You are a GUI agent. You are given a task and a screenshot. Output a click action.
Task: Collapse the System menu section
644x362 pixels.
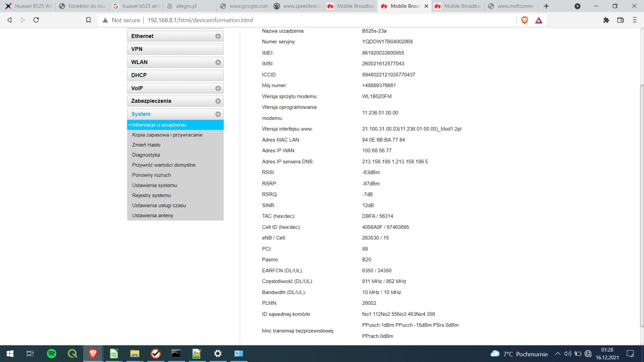click(x=218, y=114)
